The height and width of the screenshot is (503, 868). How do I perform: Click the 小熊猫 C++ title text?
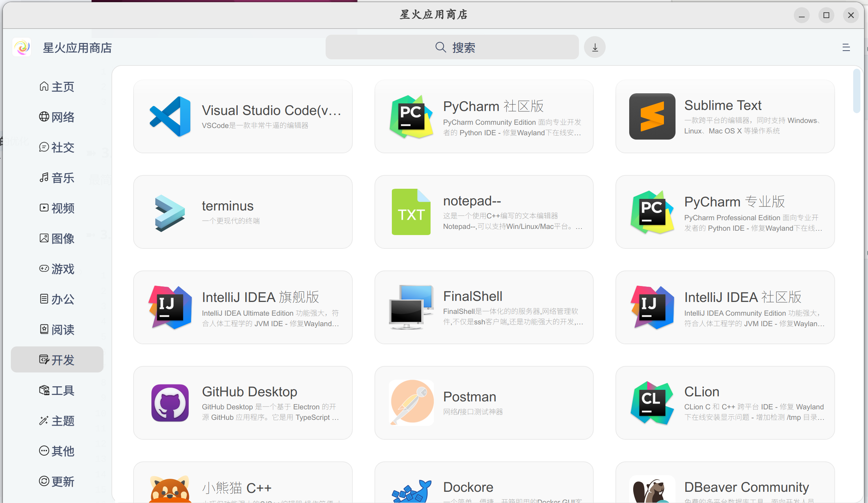tap(237, 488)
